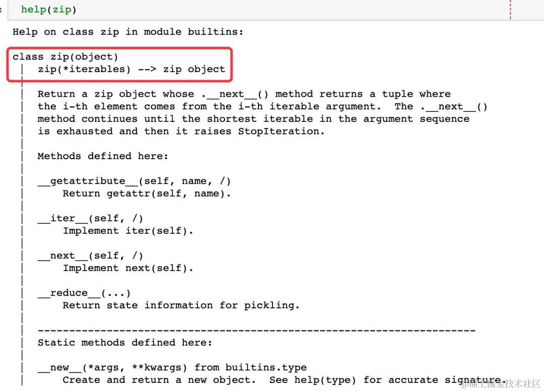The width and height of the screenshot is (544, 392).
Task: Click the 'Return getattr(self, name).' text
Action: point(147,193)
